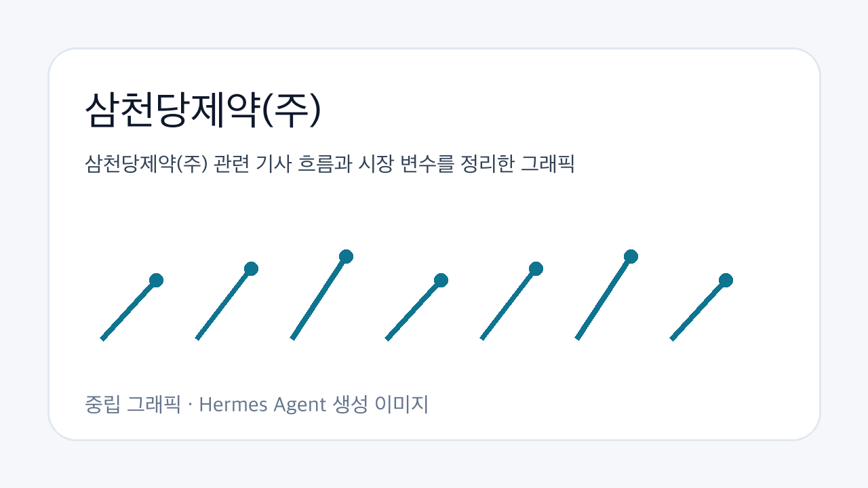
Task: Click the bottom tip of the first line
Action: tap(102, 338)
